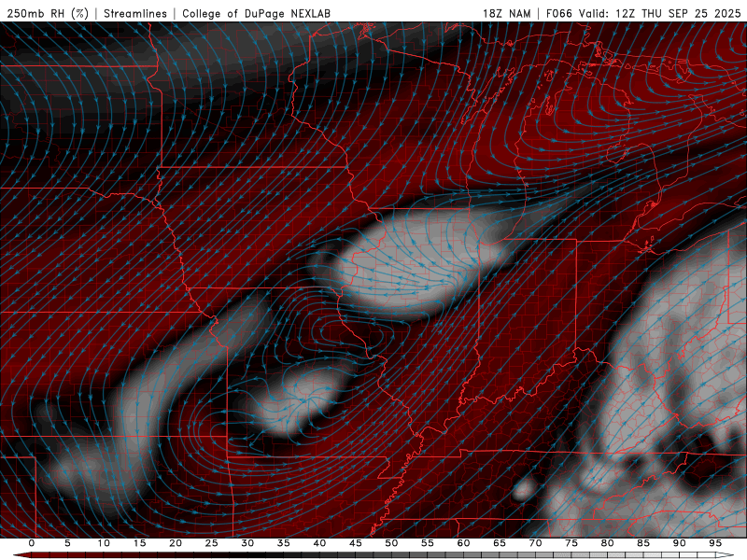The height and width of the screenshot is (560, 747).
Task: Click the "65" color scale label
Action: 500,543
